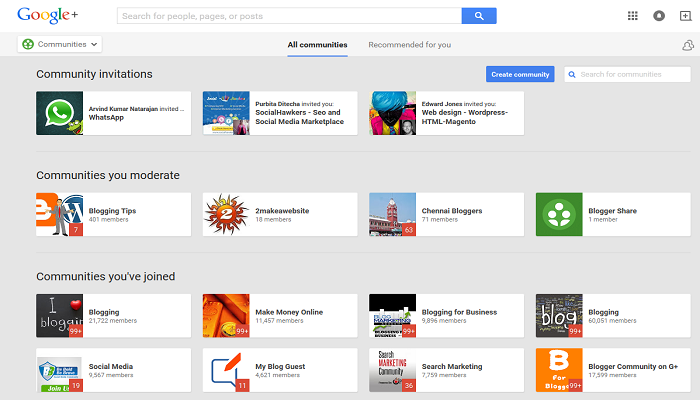The height and width of the screenshot is (400, 700).
Task: Click '71 members' under Chennai Bloggers
Action: 440,219
